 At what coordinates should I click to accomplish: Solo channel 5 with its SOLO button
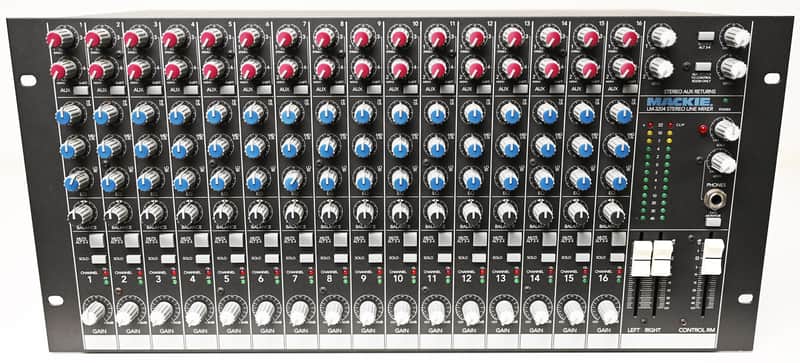pos(237,258)
